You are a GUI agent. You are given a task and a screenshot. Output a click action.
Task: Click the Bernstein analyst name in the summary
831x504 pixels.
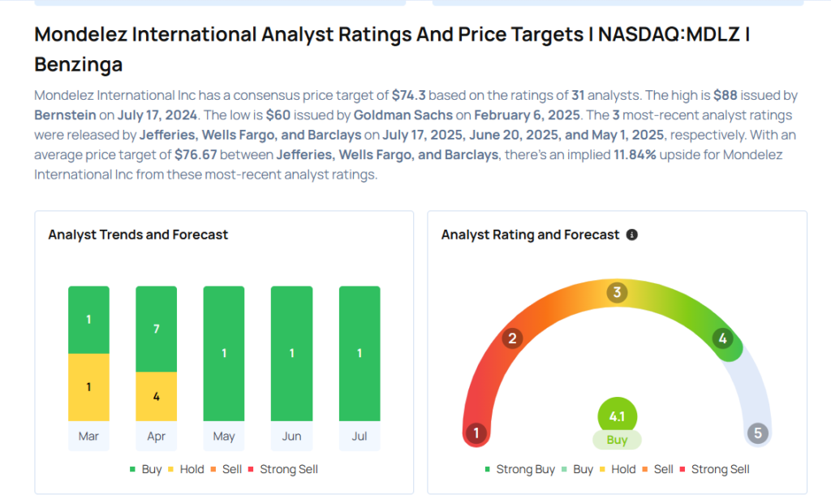[x=65, y=115]
